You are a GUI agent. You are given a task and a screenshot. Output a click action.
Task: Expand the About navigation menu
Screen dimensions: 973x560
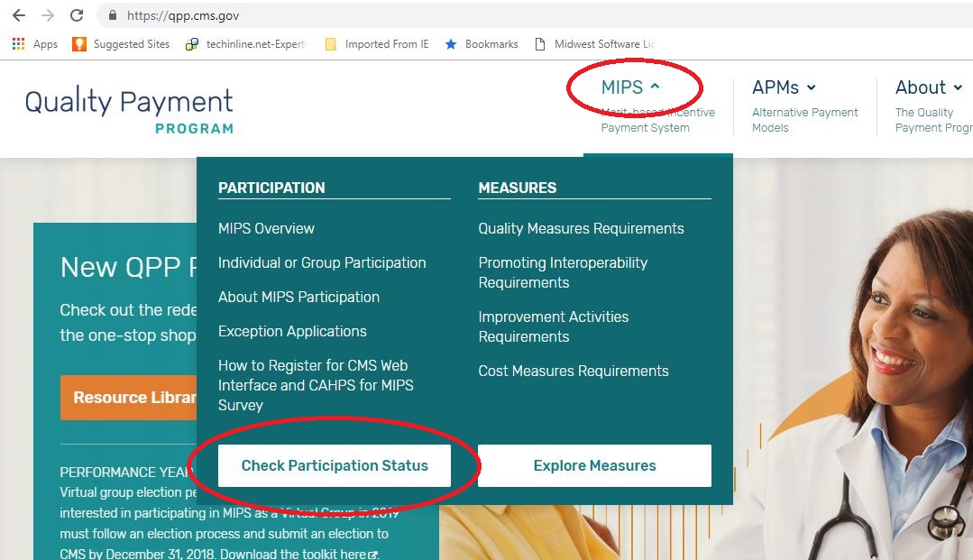click(928, 87)
